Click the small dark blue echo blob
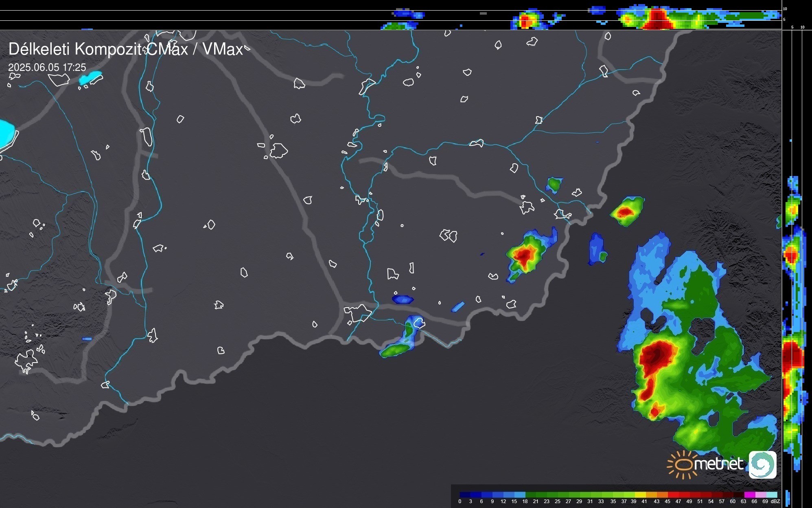The height and width of the screenshot is (508, 812). click(403, 299)
